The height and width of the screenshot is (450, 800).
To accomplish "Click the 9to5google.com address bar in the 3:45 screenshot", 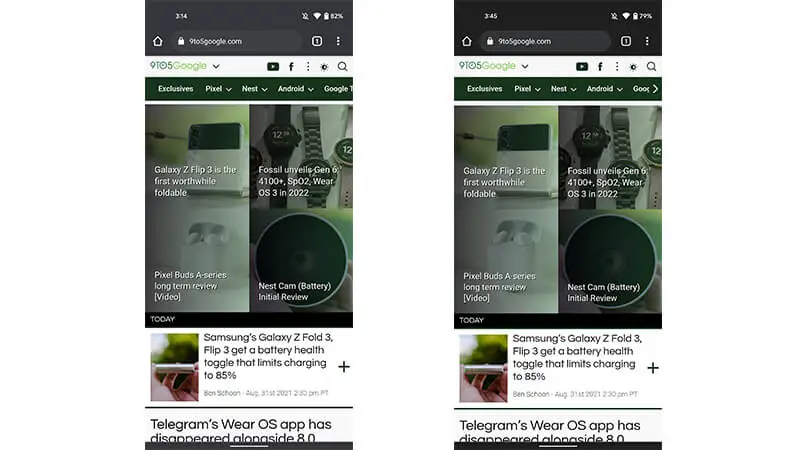I will tap(545, 41).
